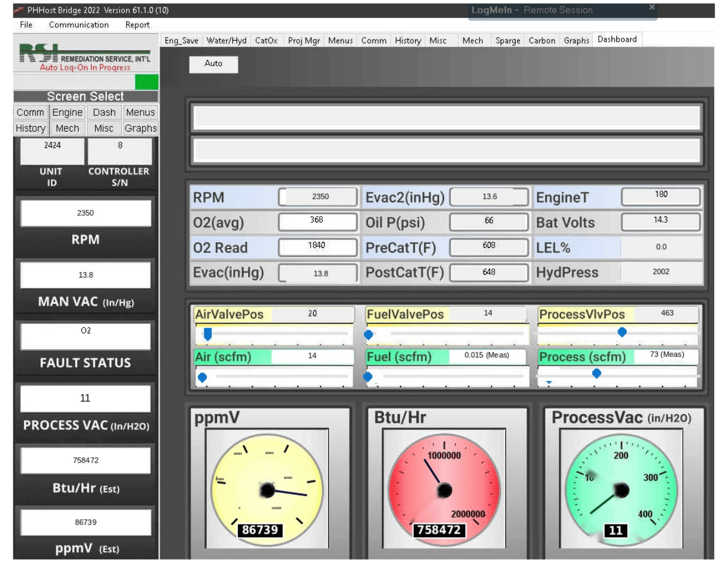Screen dimensions: 728x562
Task: Open the Communication menu
Action: point(79,25)
